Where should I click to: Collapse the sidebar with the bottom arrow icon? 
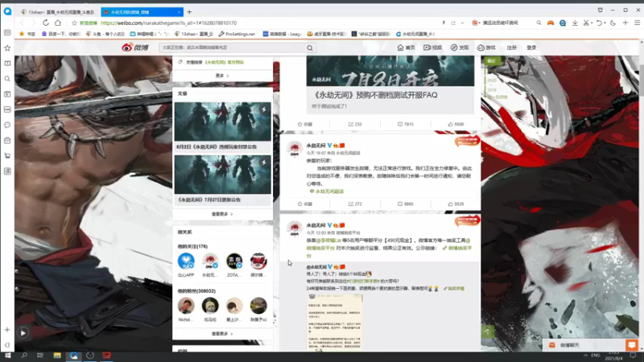pyautogui.click(x=7, y=345)
